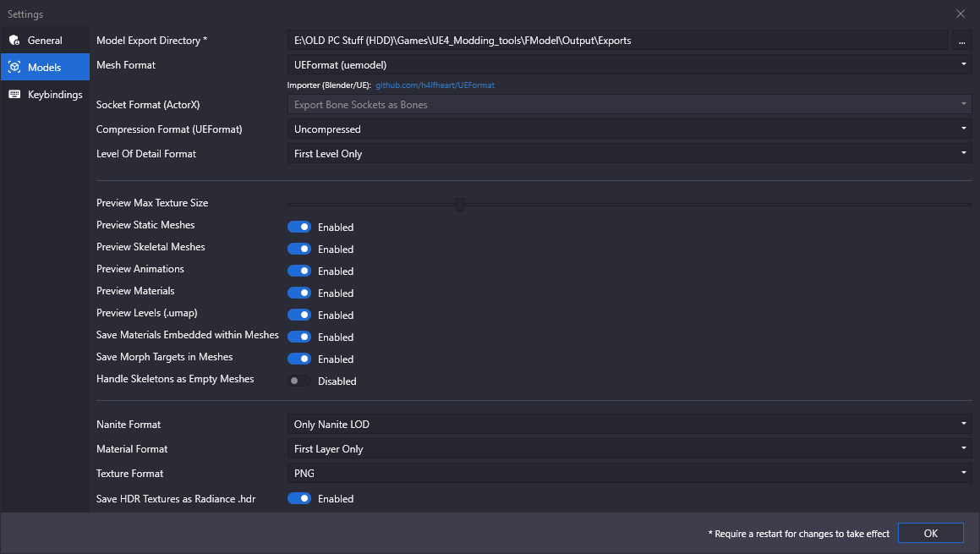Image resolution: width=980 pixels, height=554 pixels.
Task: Open the Keybindings tab
Action: pyautogui.click(x=55, y=95)
